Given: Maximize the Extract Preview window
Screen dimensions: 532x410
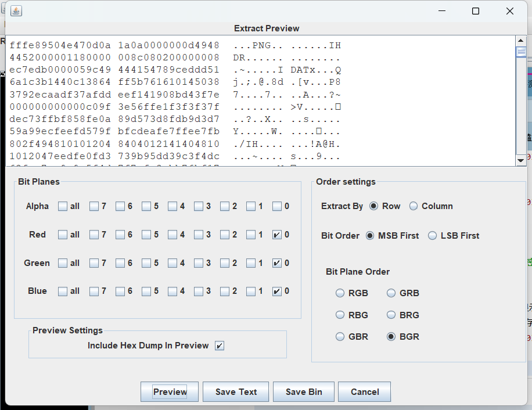Looking at the screenshot, I should click(476, 11).
